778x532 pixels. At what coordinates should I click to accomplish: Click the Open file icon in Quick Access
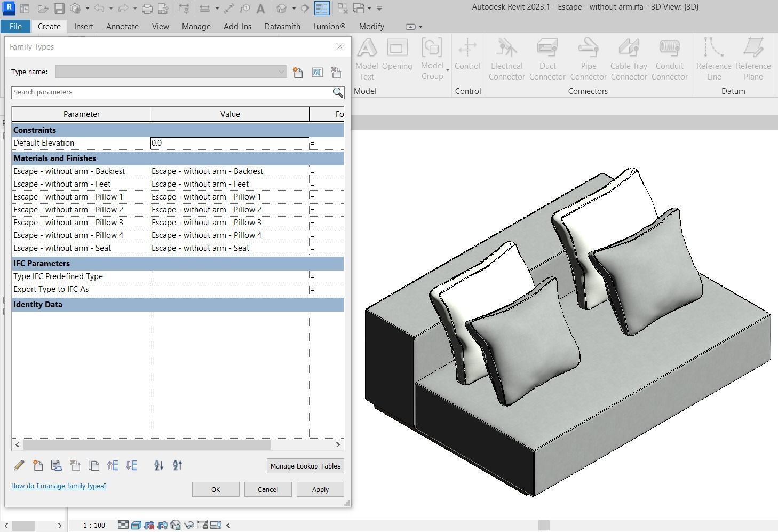[x=43, y=9]
